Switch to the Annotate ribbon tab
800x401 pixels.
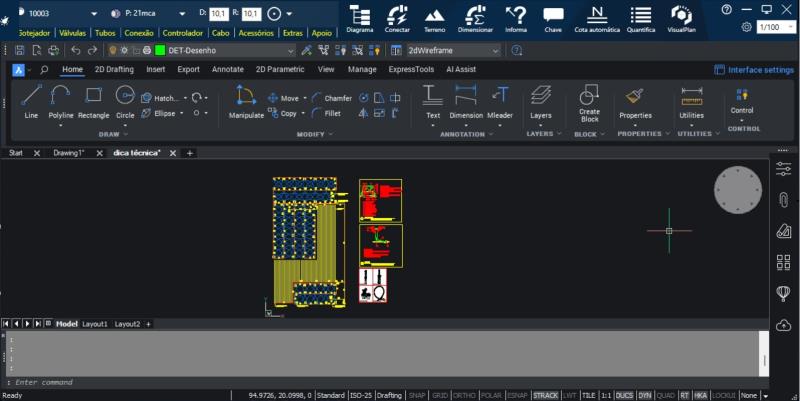point(227,70)
